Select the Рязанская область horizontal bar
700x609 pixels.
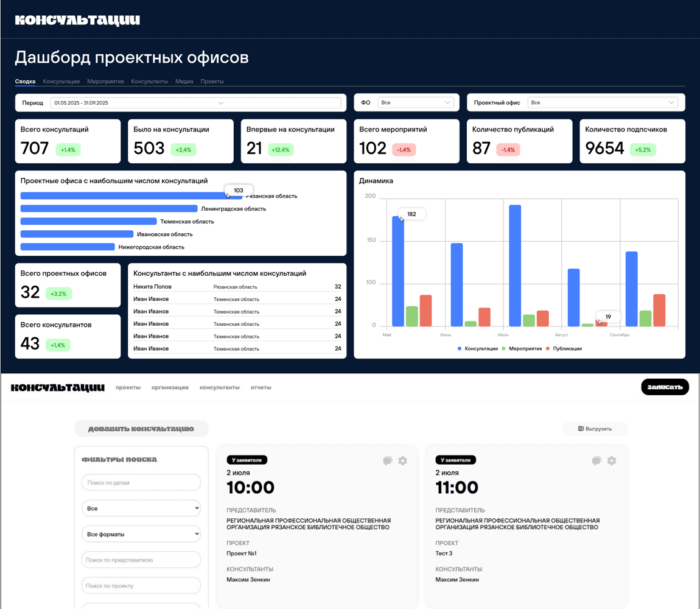pyautogui.click(x=131, y=195)
